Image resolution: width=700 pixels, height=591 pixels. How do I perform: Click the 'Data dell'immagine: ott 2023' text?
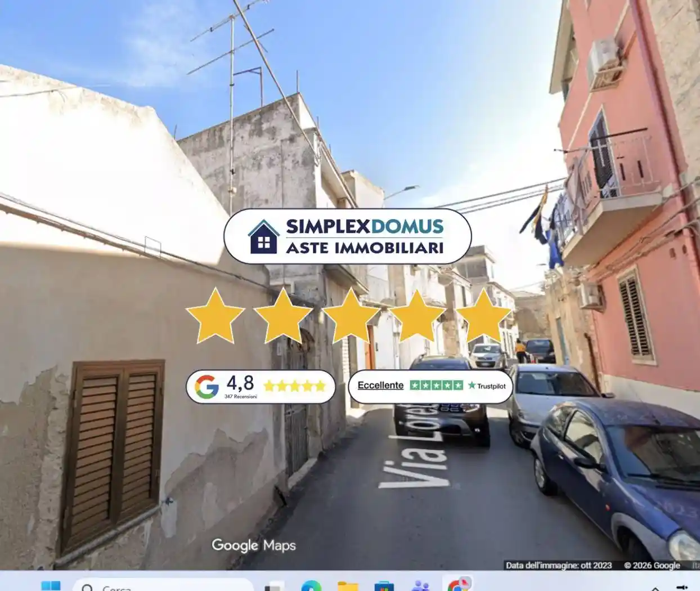pyautogui.click(x=559, y=565)
